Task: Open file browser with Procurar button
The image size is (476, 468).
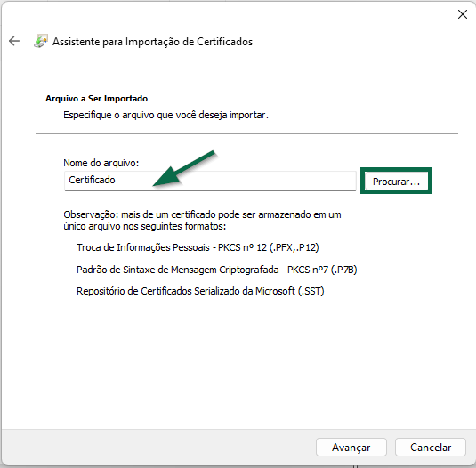Action: [396, 182]
